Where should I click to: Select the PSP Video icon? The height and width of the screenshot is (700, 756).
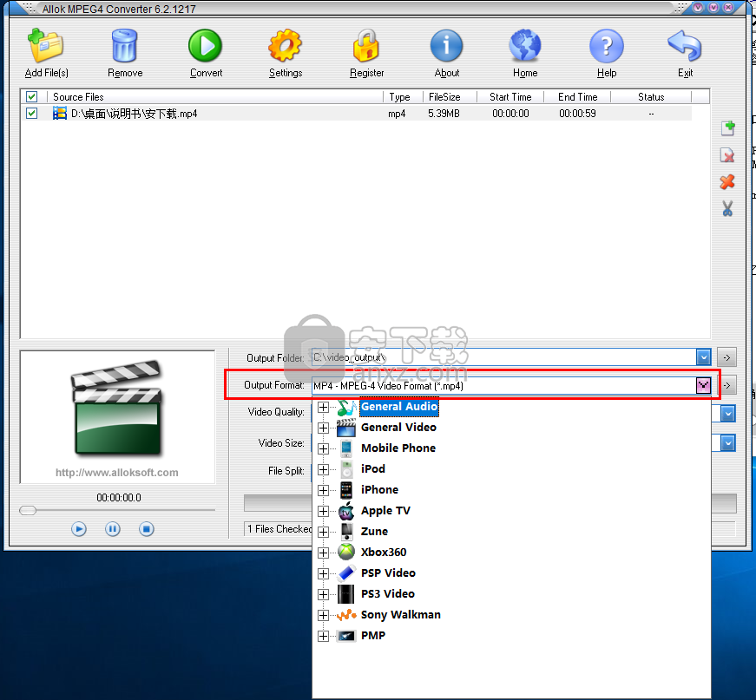click(346, 572)
